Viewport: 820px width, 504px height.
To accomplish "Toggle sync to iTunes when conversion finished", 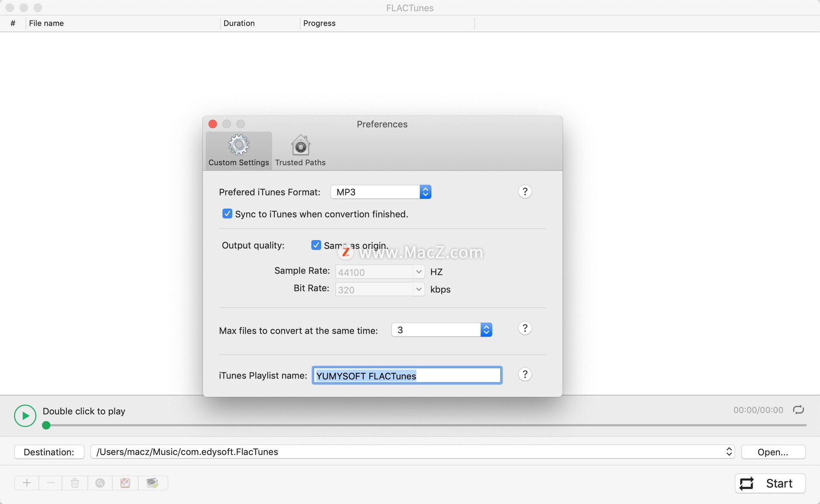I will point(228,213).
